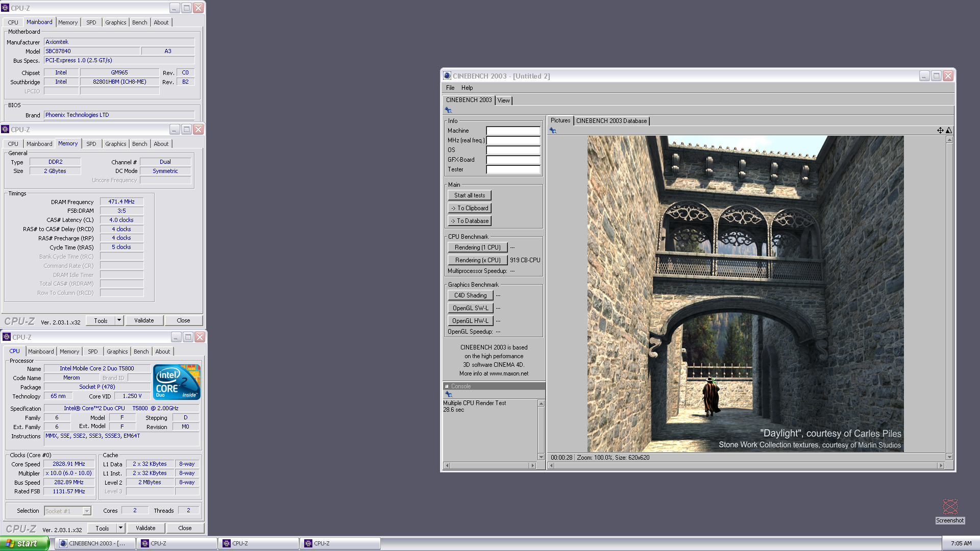The height and width of the screenshot is (551, 980).
Task: Click the "471.4 MHz" DRAM Frequency value
Action: [121, 202]
